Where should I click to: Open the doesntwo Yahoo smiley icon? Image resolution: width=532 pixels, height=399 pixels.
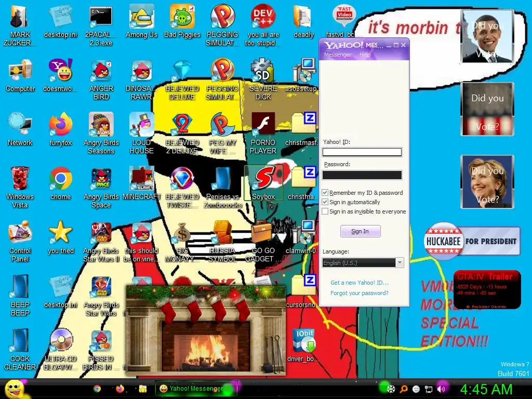click(61, 76)
